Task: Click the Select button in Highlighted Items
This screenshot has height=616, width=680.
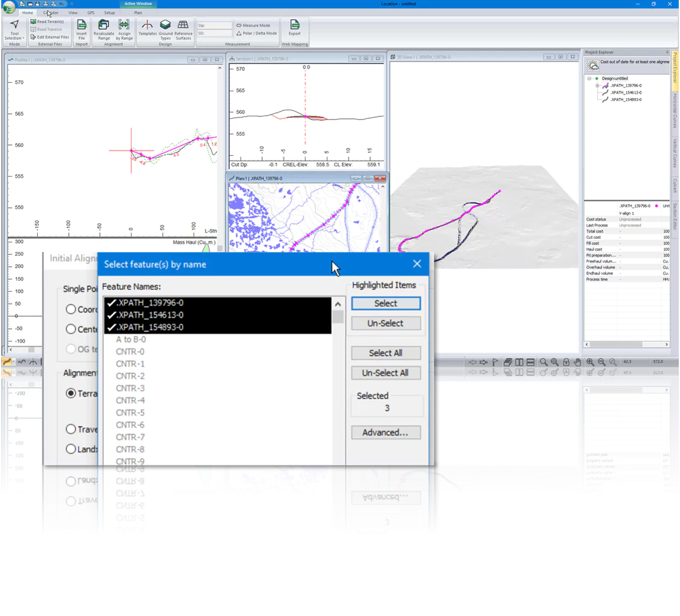Action: [386, 303]
